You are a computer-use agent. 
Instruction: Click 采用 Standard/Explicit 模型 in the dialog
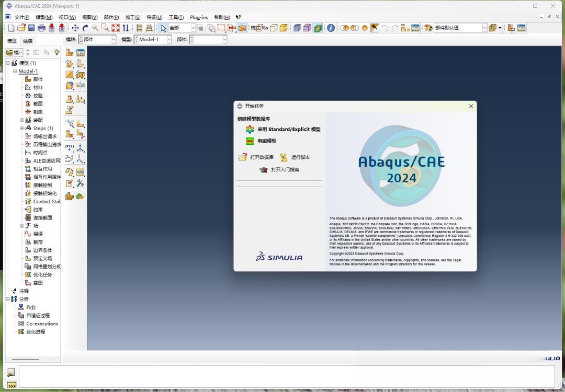tap(289, 129)
